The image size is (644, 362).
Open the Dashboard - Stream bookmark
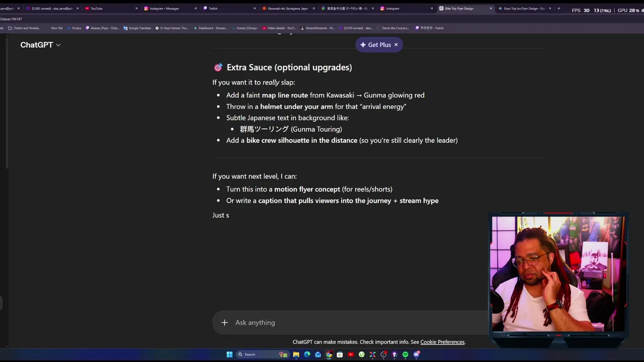point(210,28)
